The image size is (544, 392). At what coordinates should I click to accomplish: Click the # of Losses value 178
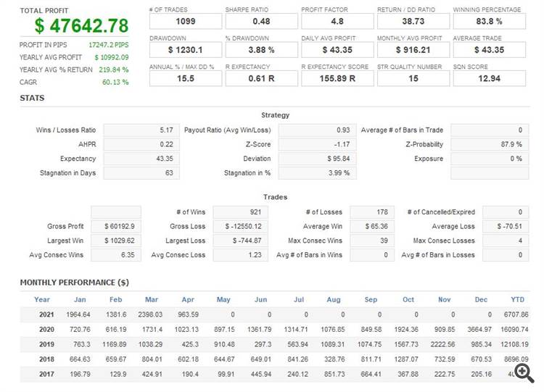372,212
